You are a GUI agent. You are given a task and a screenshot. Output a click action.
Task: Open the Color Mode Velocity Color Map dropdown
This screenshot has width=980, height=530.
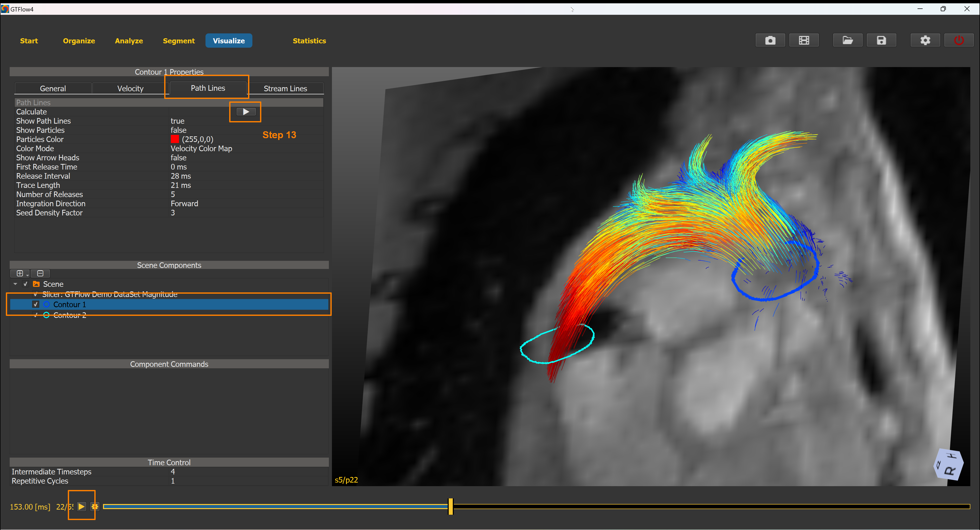[x=246, y=148]
